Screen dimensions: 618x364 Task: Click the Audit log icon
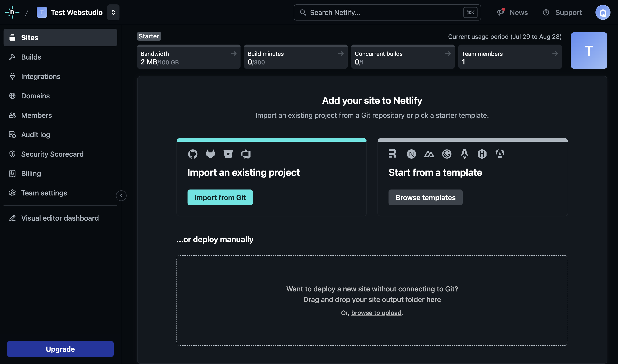(12, 135)
